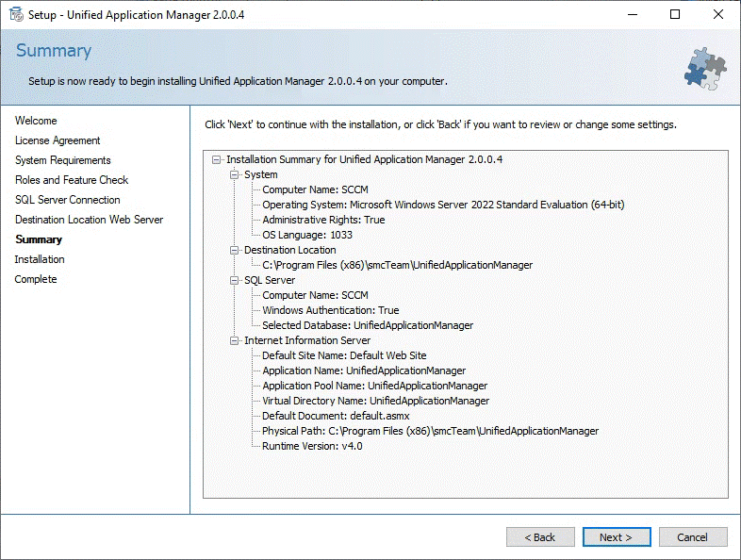The height and width of the screenshot is (560, 741).
Task: Collapse the Internet Information Server node
Action: (235, 340)
